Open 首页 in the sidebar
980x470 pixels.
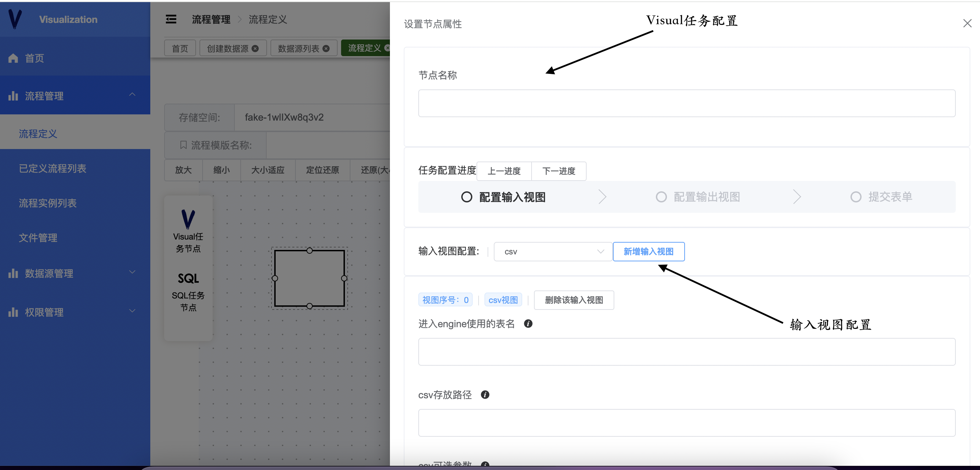pyautogui.click(x=75, y=58)
